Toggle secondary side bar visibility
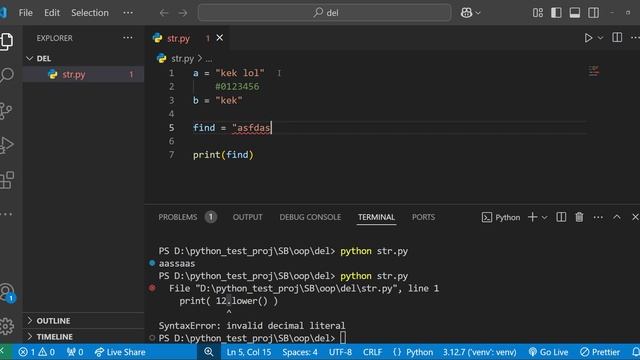 tap(593, 13)
